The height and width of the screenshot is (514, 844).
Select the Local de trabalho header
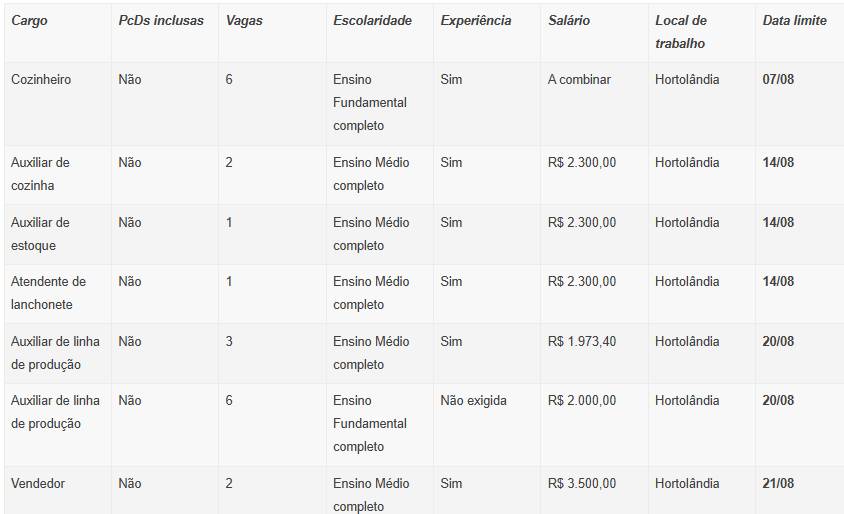[x=681, y=32]
